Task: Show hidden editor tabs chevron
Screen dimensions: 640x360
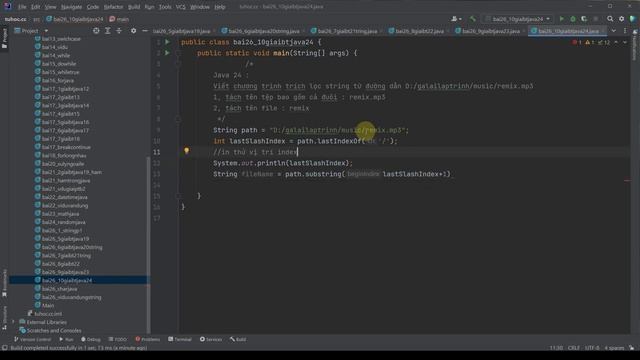Action: click(613, 31)
